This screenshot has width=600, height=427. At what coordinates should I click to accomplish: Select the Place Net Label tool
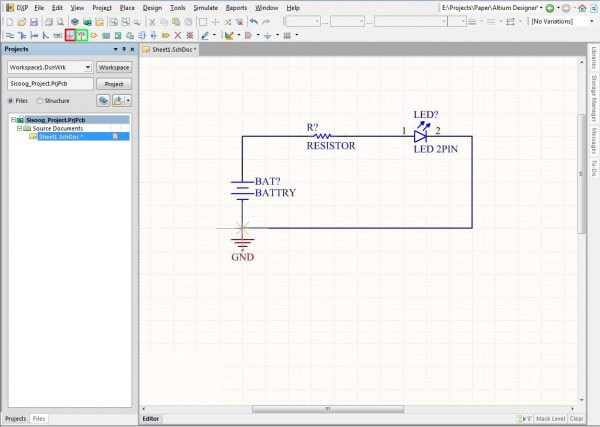tap(57, 36)
